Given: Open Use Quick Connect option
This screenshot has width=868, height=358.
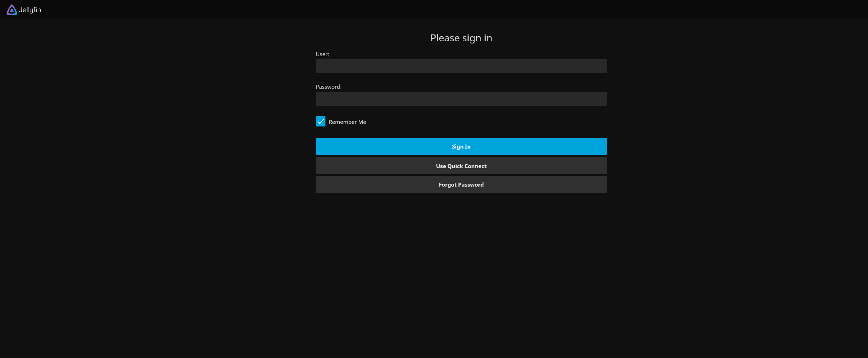Looking at the screenshot, I should tap(461, 166).
